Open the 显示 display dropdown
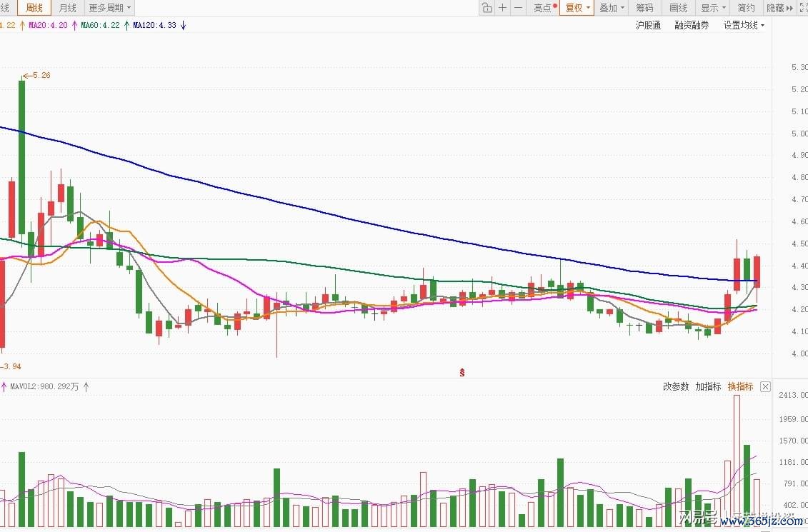Image resolution: width=808 pixels, height=532 pixels. point(713,8)
